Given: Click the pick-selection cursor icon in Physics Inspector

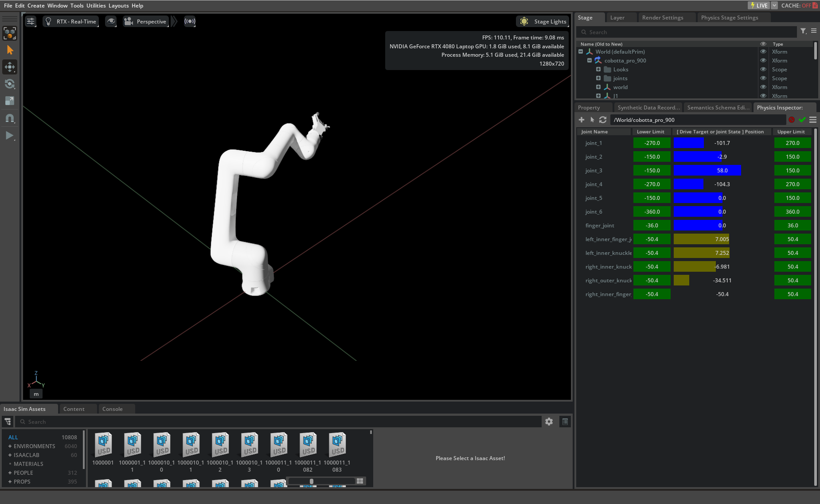Looking at the screenshot, I should pos(592,120).
